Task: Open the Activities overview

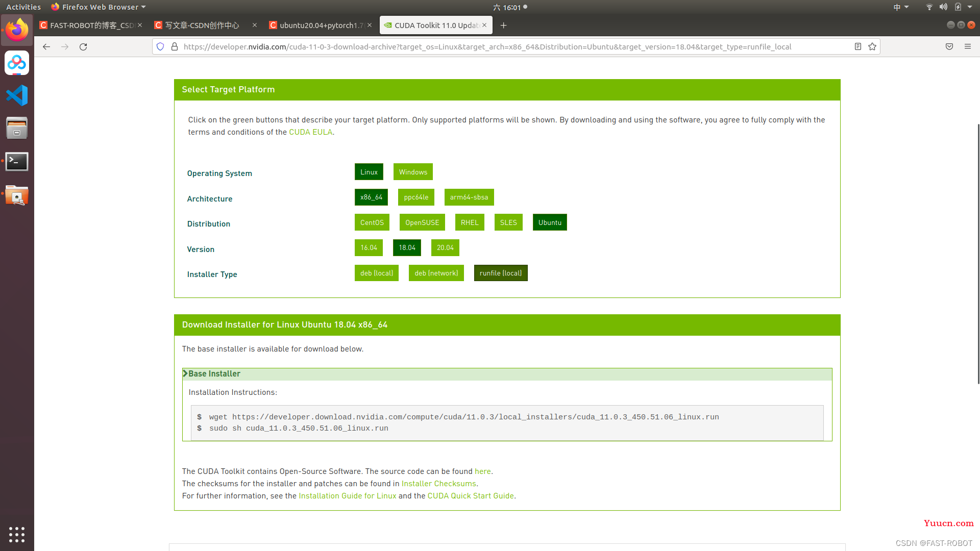Action: pyautogui.click(x=23, y=7)
